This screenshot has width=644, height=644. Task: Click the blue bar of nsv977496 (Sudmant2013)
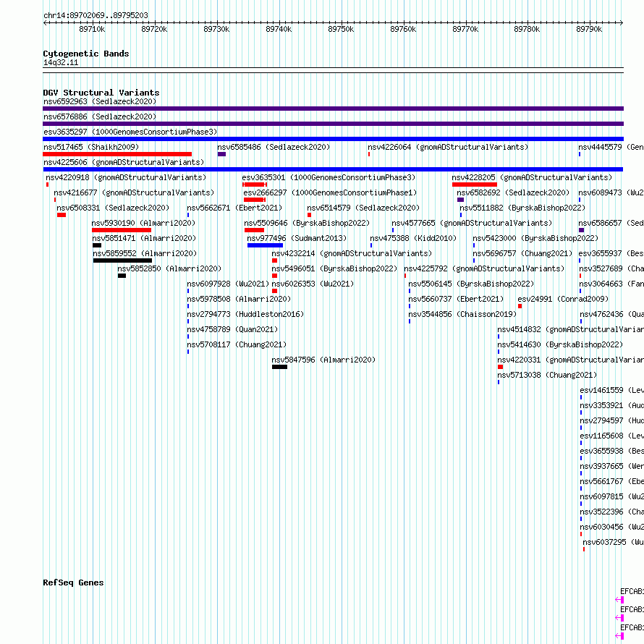pos(265,245)
